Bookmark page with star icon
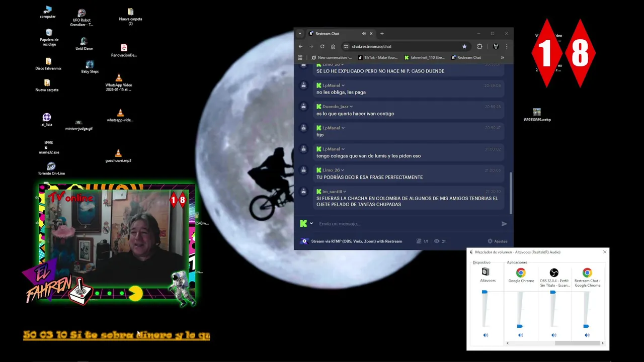 [x=464, y=46]
